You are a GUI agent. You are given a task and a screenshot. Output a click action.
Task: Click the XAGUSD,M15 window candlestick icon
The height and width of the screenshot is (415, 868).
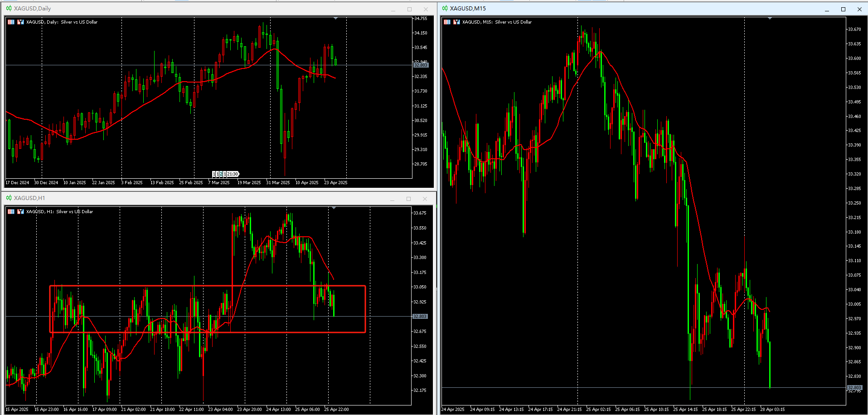point(445,8)
